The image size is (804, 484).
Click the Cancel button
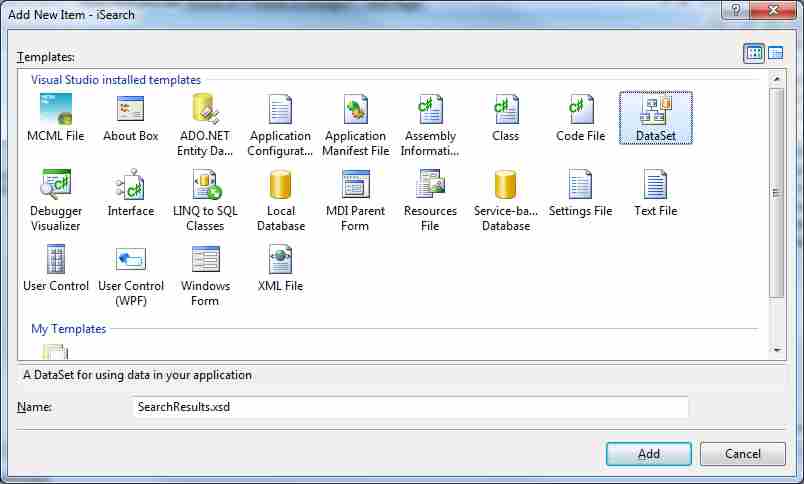click(742, 454)
